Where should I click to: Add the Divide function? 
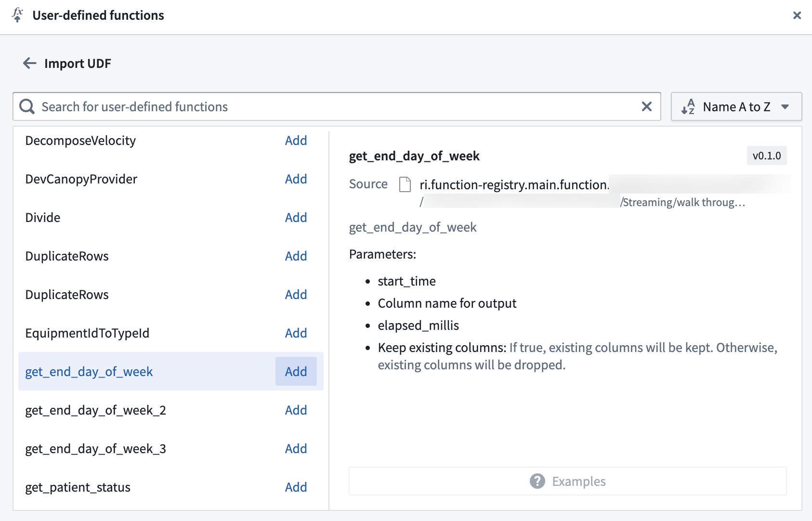tap(296, 217)
